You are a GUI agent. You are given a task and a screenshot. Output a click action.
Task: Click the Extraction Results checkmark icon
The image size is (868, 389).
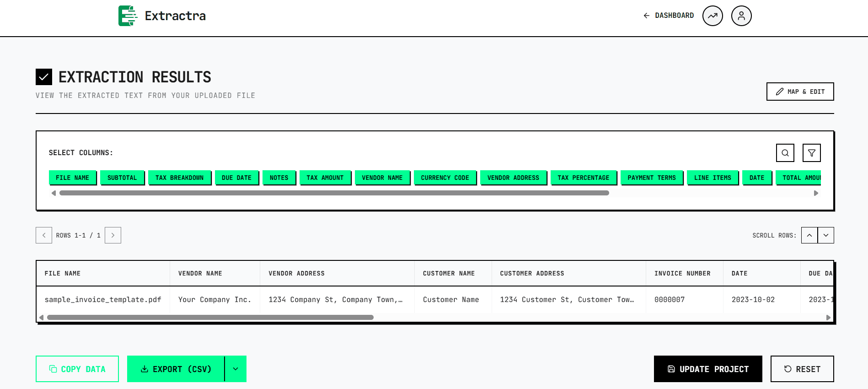(x=44, y=77)
